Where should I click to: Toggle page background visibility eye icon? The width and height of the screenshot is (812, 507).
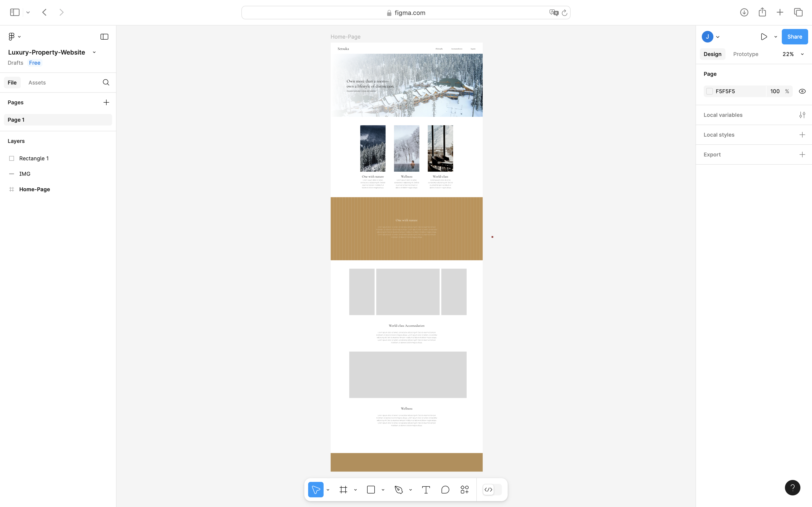click(802, 91)
